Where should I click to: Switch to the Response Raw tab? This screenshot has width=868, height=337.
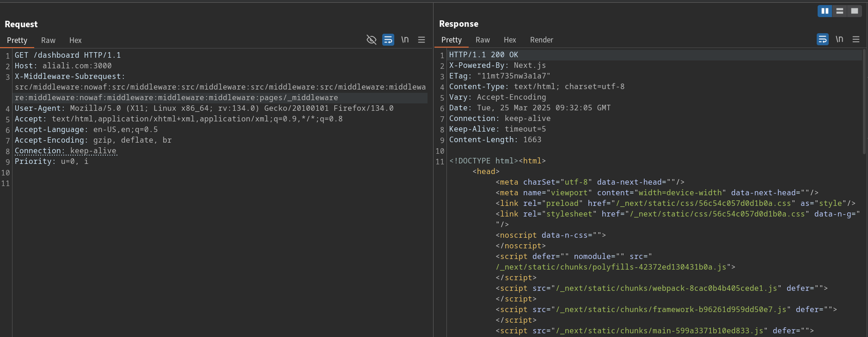483,40
